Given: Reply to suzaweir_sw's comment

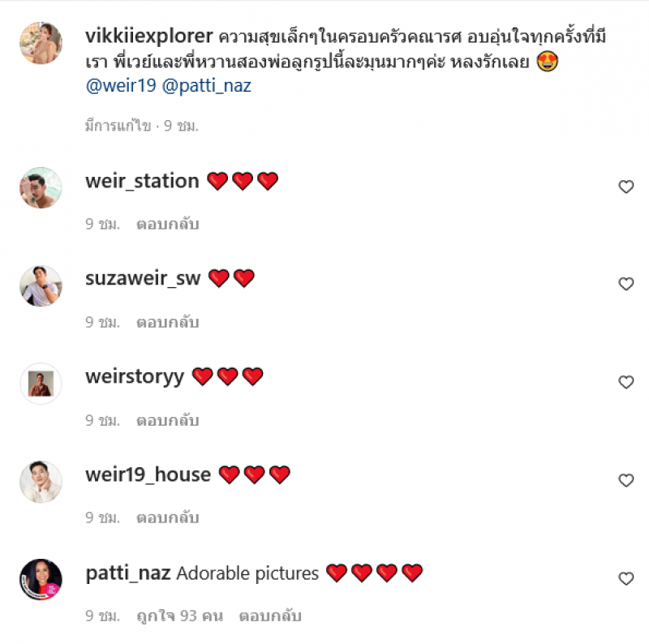Looking at the screenshot, I should 168,322.
